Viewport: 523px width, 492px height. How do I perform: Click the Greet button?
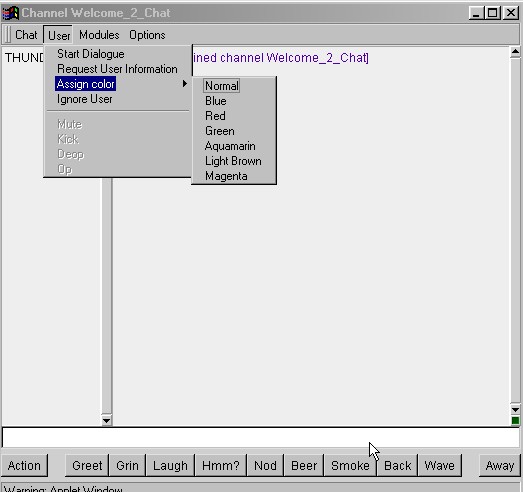click(87, 465)
